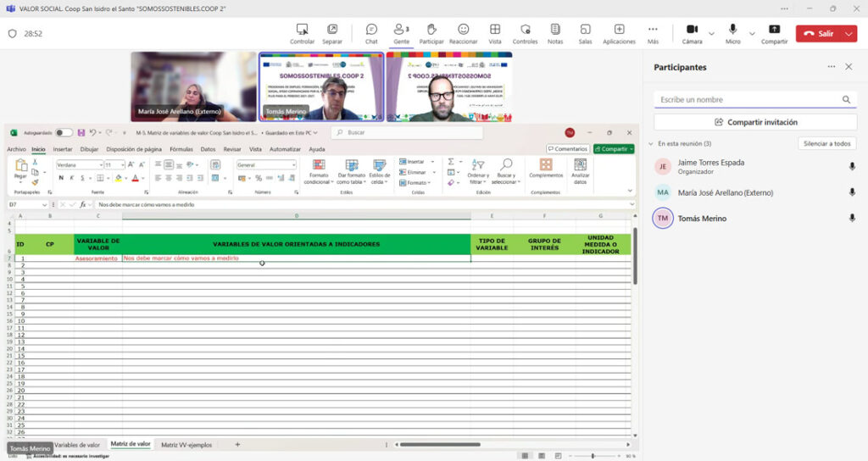Click the Participar raise hand icon

[x=431, y=33]
